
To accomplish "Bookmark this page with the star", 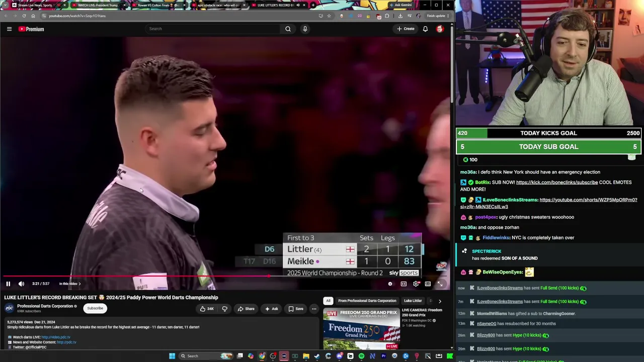I will (x=329, y=16).
